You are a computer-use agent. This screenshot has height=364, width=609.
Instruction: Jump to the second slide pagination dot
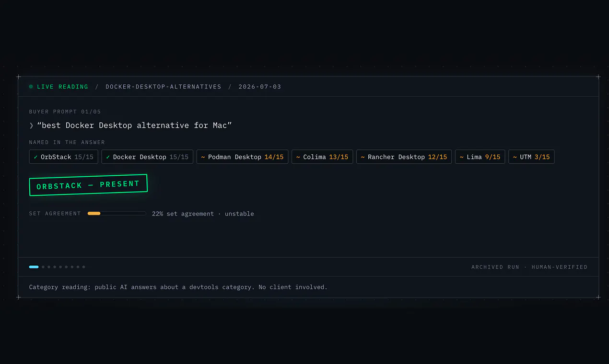tap(43, 267)
